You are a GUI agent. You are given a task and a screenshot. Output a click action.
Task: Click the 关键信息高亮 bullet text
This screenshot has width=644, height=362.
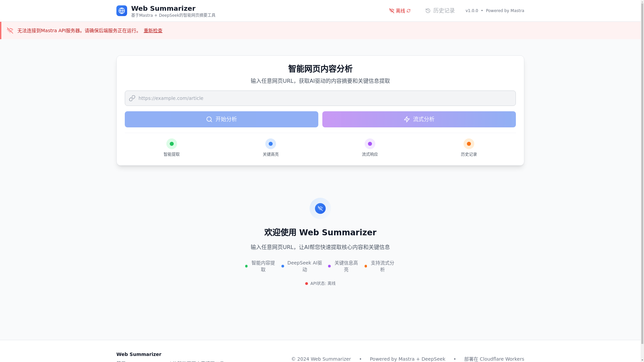coord(346,266)
